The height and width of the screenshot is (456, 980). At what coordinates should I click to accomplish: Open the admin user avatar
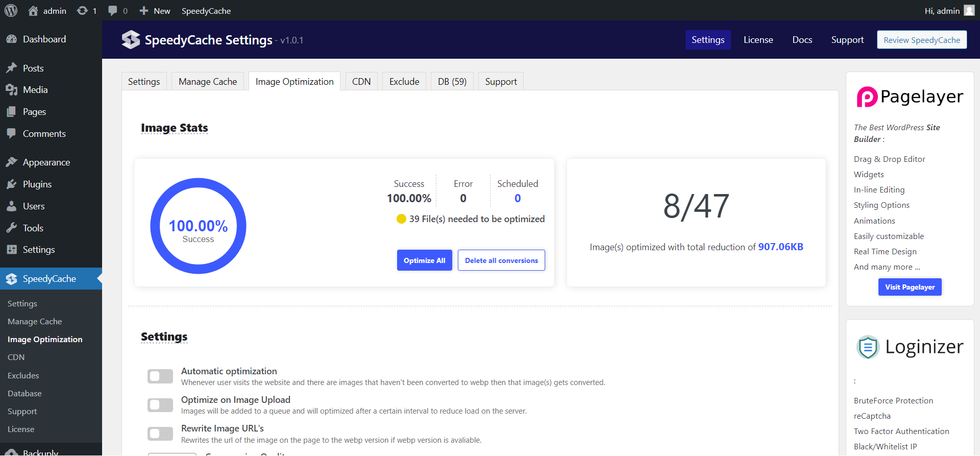tap(969, 11)
